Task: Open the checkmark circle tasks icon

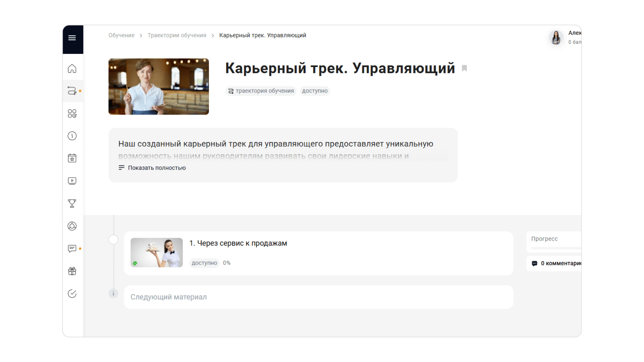Action: click(72, 294)
